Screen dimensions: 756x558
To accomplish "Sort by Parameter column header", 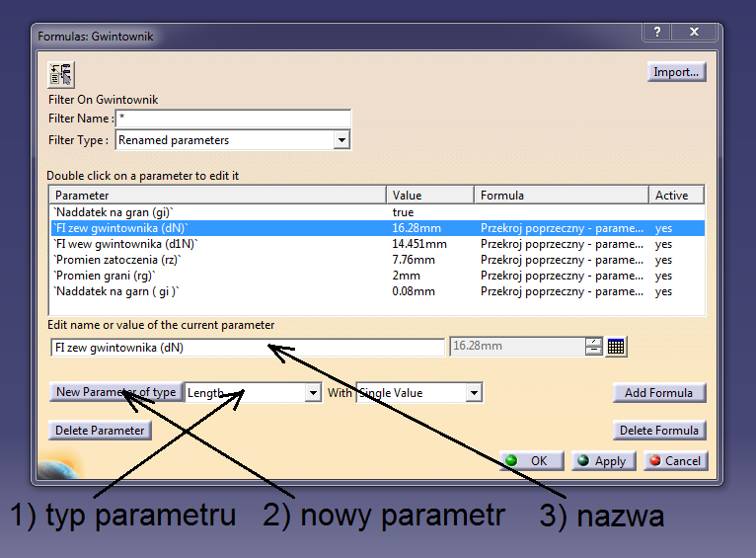I will point(218,195).
